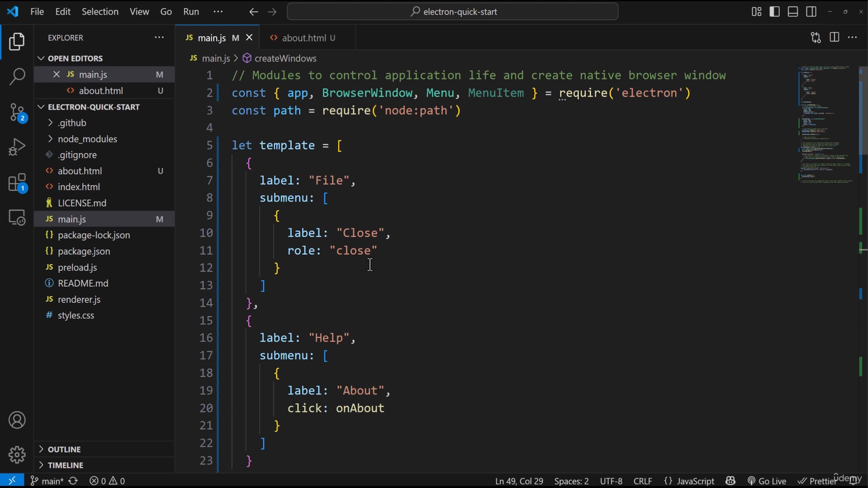Go back with the left arrow
Viewport: 868px width, 488px height.
[254, 12]
